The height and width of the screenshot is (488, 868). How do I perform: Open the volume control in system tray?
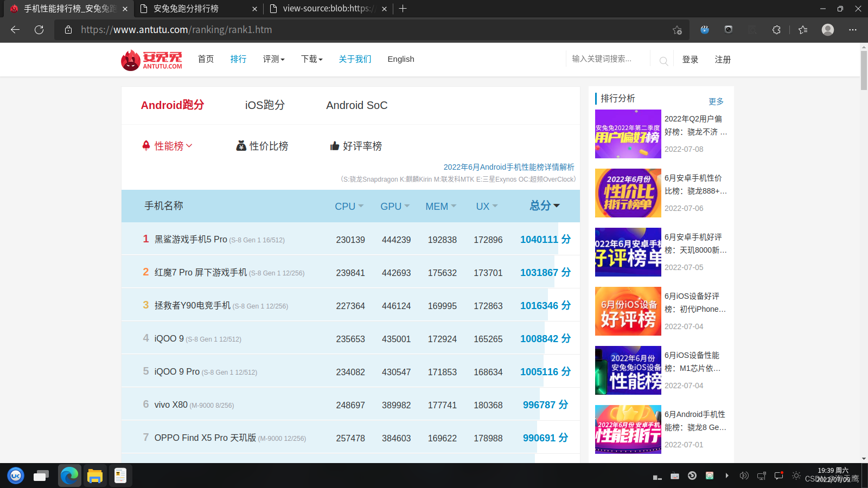tap(744, 476)
